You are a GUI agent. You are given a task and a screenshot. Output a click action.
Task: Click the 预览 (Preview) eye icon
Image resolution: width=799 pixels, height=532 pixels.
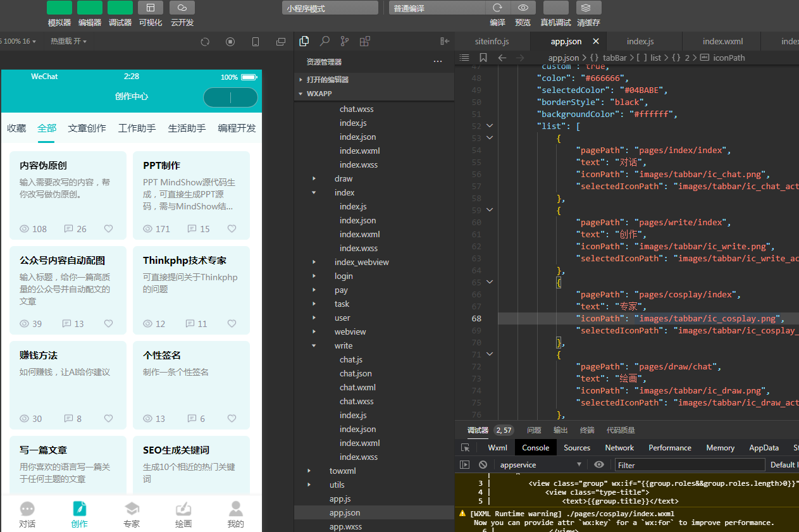coord(523,8)
